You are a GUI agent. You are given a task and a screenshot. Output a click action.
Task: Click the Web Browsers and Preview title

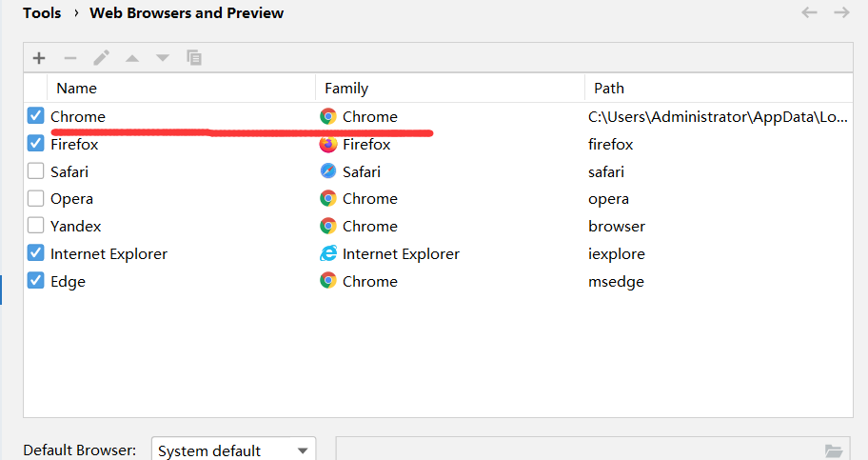point(187,12)
